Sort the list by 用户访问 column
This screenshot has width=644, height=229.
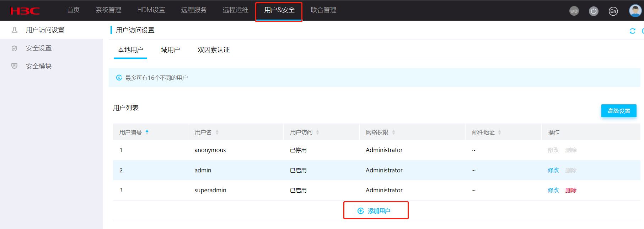pos(317,132)
